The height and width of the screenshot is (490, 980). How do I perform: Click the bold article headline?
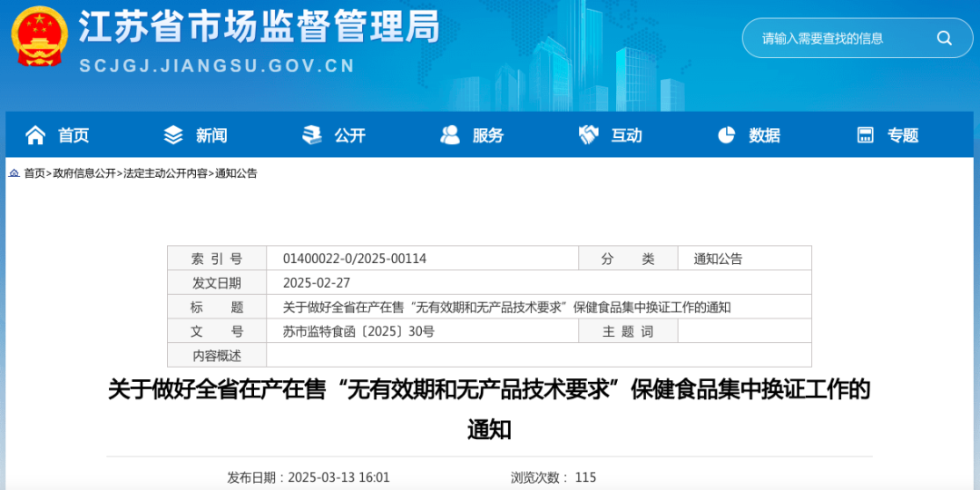(489, 409)
